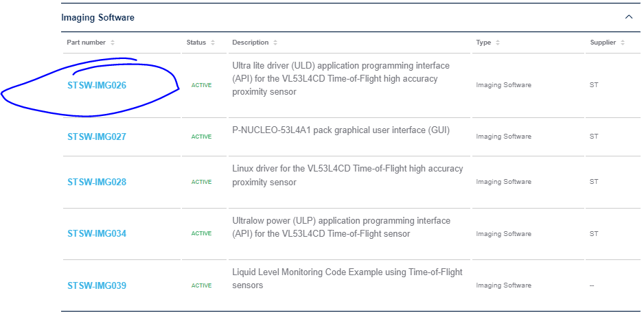Open the STSW-IMG028 part link
The width and height of the screenshot is (644, 317).
tap(97, 182)
